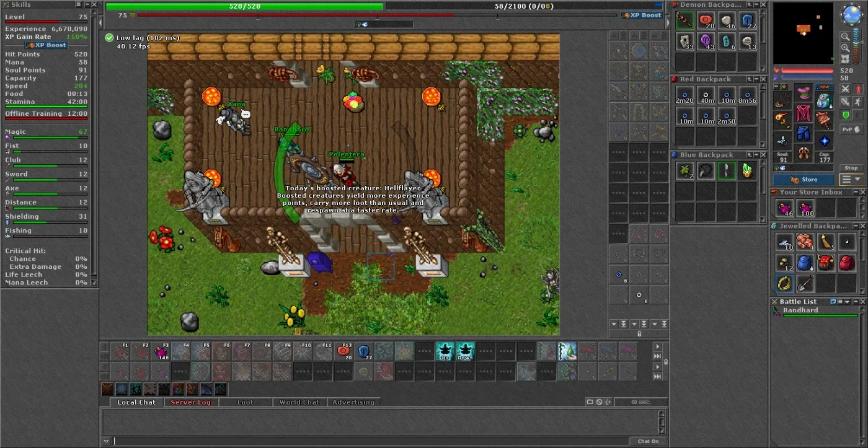Click the green leaf item in Blue Backpack
The height and width of the screenshot is (448, 868).
click(x=684, y=170)
